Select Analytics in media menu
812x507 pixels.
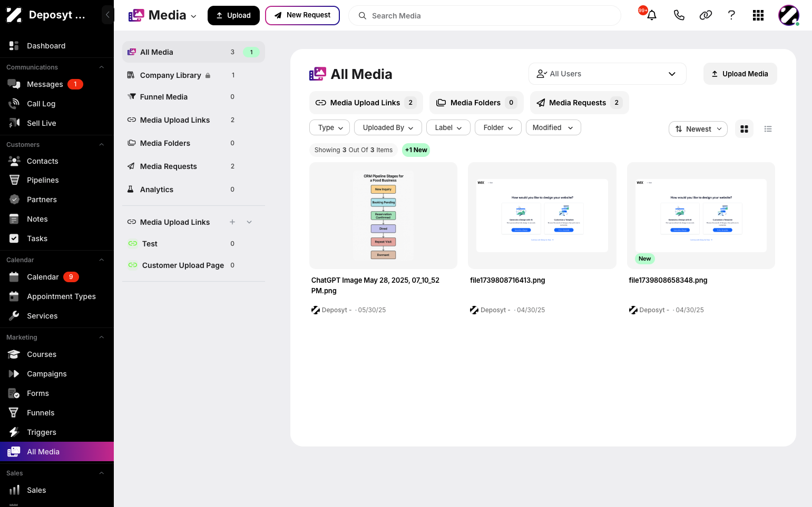[x=193, y=190]
